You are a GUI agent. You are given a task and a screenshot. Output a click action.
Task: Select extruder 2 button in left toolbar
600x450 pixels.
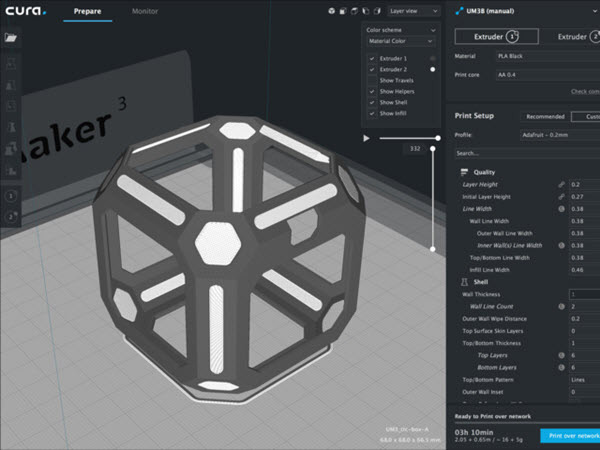[11, 216]
